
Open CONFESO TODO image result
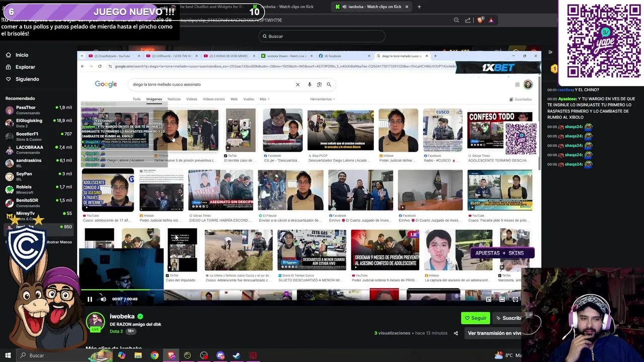[x=500, y=130]
